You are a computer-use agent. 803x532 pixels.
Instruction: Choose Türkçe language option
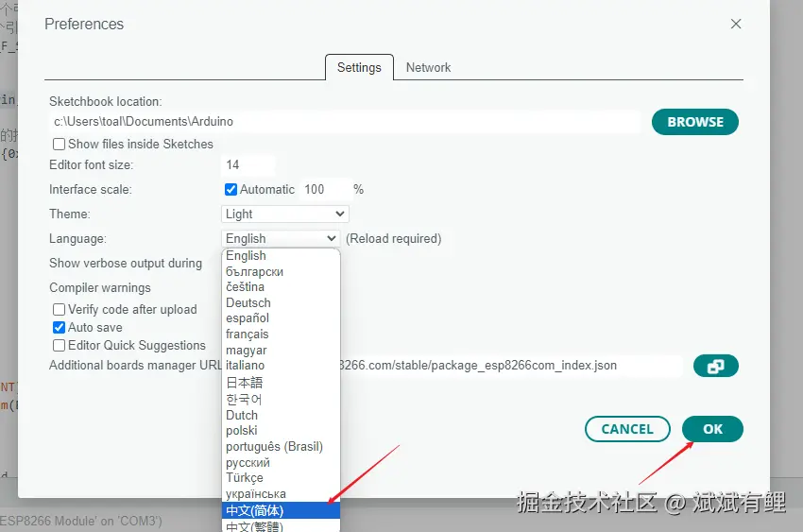[x=282, y=478]
